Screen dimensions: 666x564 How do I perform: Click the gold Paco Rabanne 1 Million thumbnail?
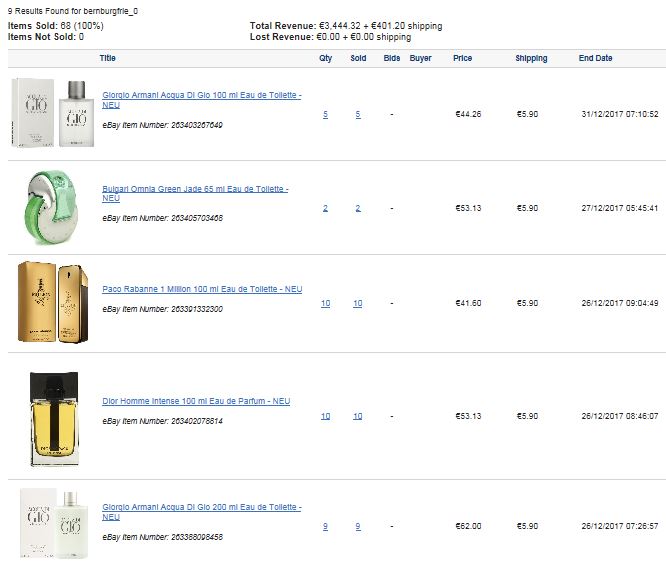pyautogui.click(x=53, y=302)
